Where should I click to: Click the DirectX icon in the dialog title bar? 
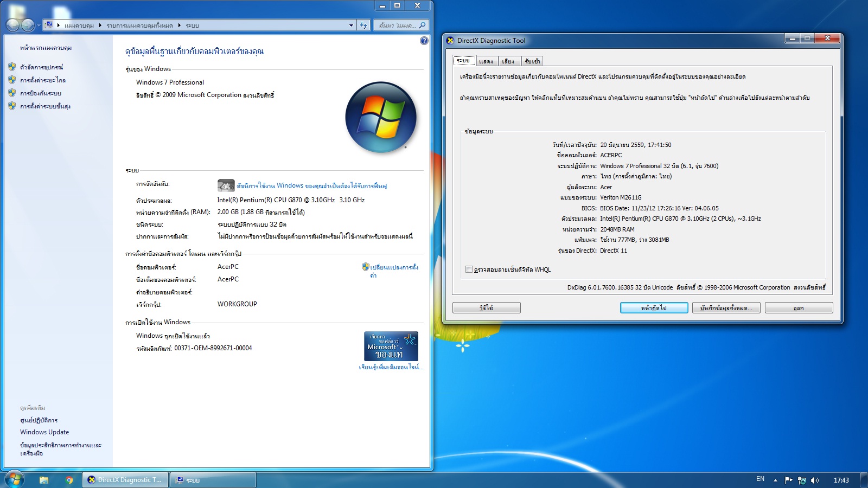click(x=450, y=40)
